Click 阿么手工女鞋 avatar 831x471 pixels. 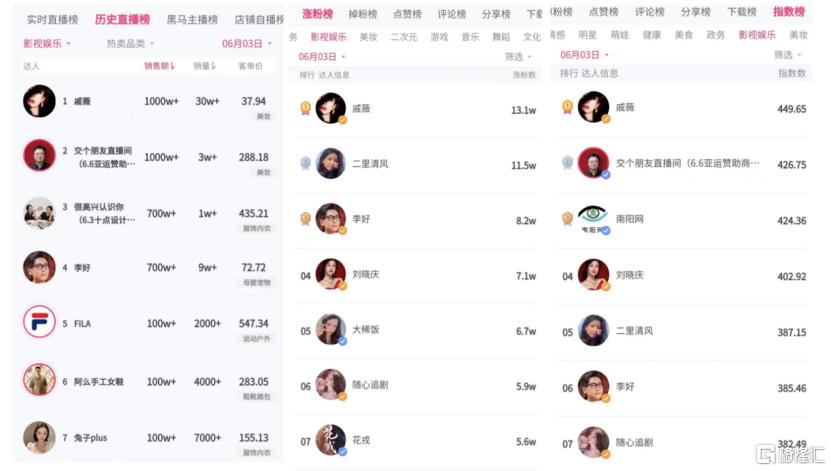(39, 379)
